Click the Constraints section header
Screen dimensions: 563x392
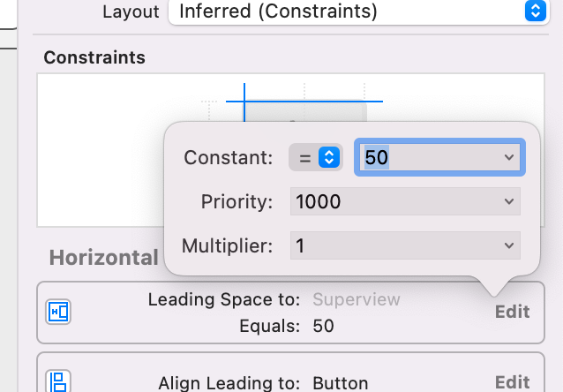pyautogui.click(x=94, y=58)
